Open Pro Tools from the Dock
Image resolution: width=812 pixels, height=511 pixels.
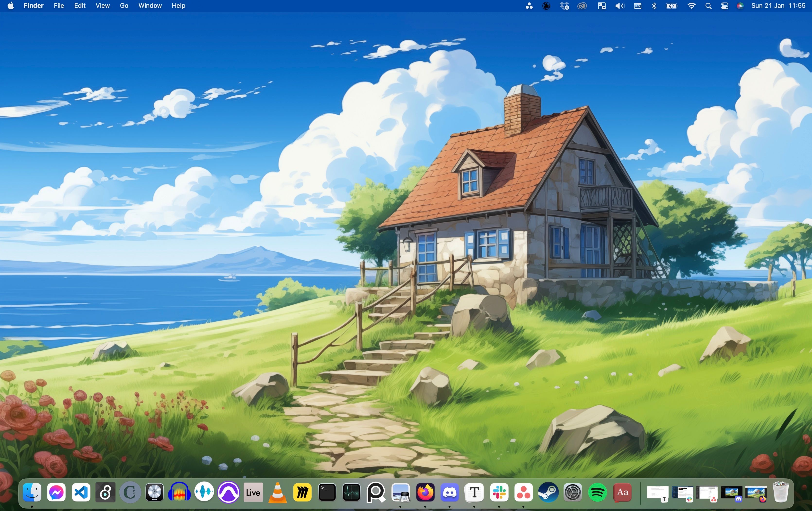click(x=228, y=493)
